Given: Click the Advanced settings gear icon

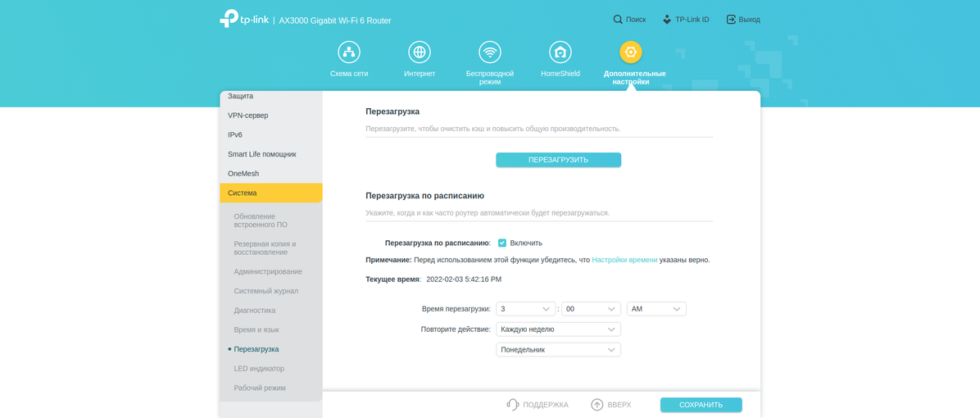Looking at the screenshot, I should point(631,52).
